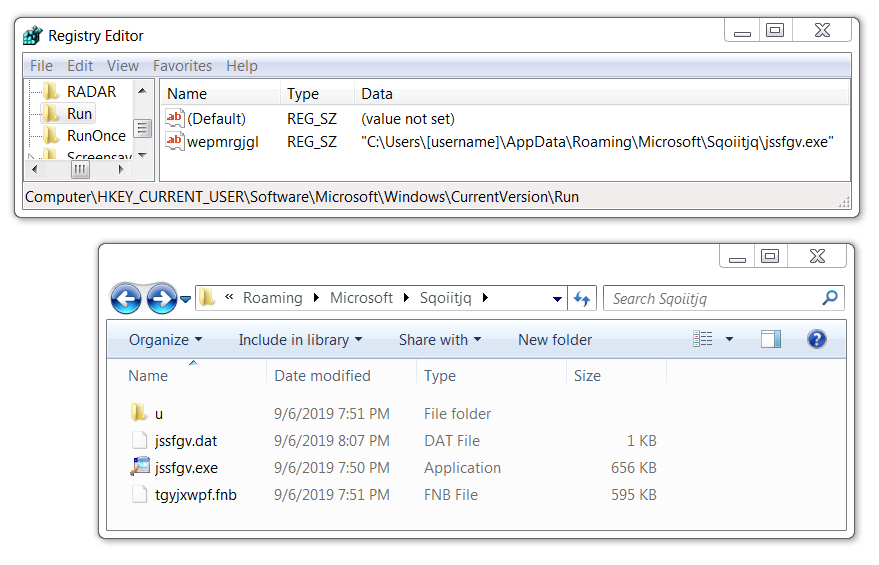Sort registry values by Name column
The image size is (879, 565).
click(220, 94)
